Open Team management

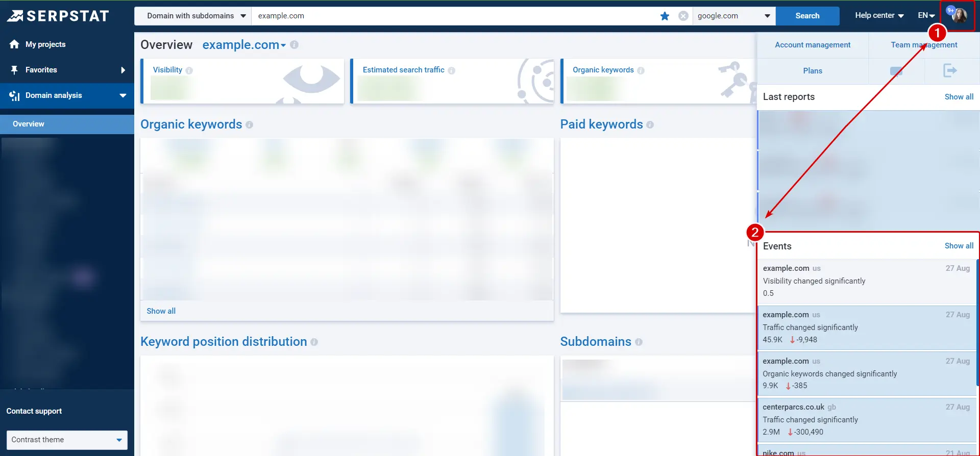(924, 45)
